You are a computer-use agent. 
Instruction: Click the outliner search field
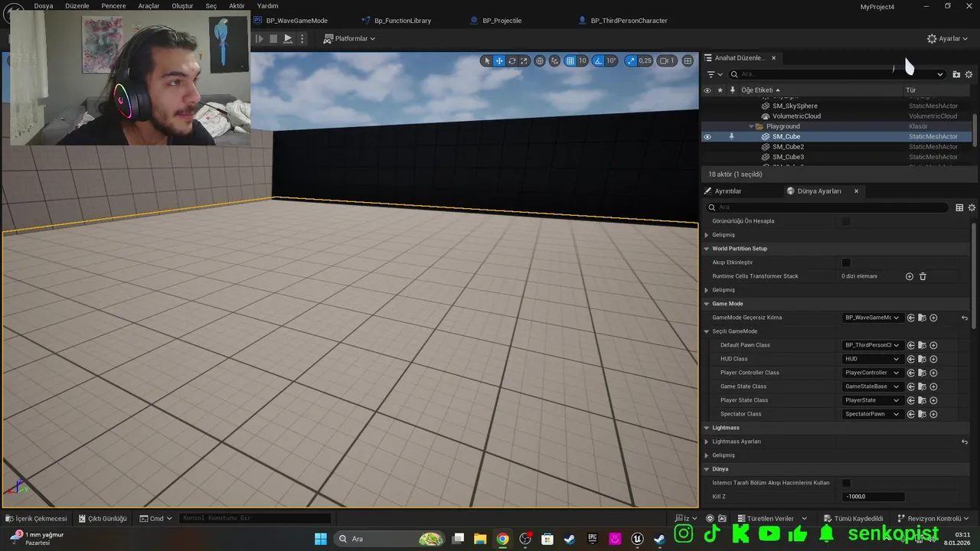pos(836,74)
